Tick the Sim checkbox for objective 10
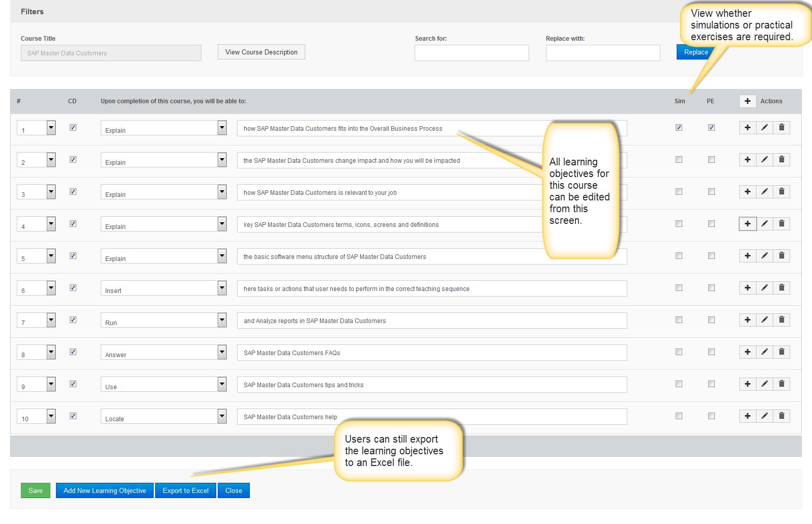 click(x=679, y=416)
